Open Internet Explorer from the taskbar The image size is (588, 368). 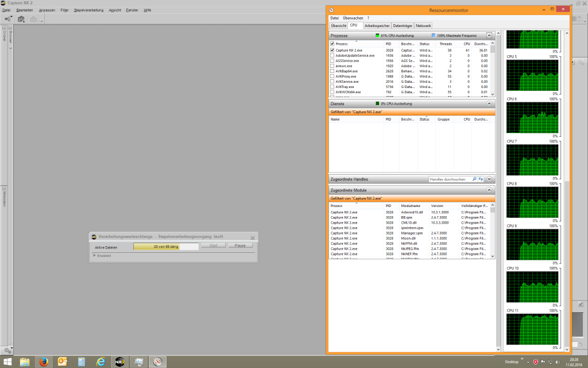100,362
